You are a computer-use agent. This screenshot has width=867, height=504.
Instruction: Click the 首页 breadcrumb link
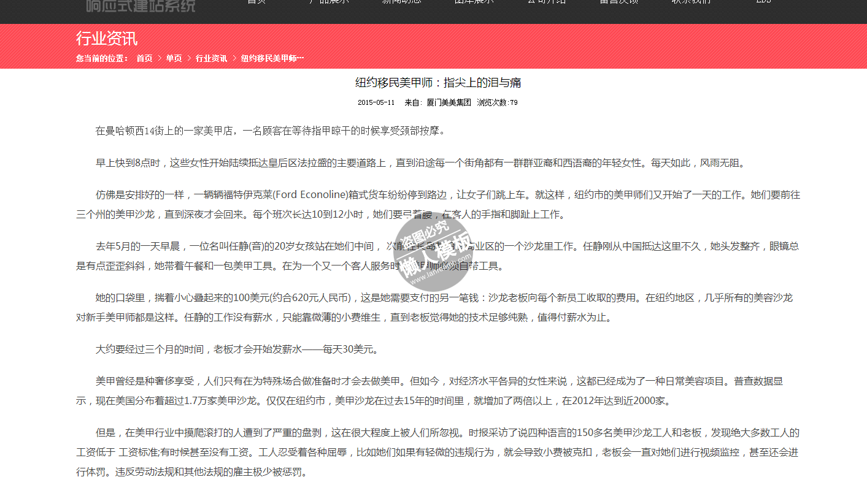click(144, 58)
